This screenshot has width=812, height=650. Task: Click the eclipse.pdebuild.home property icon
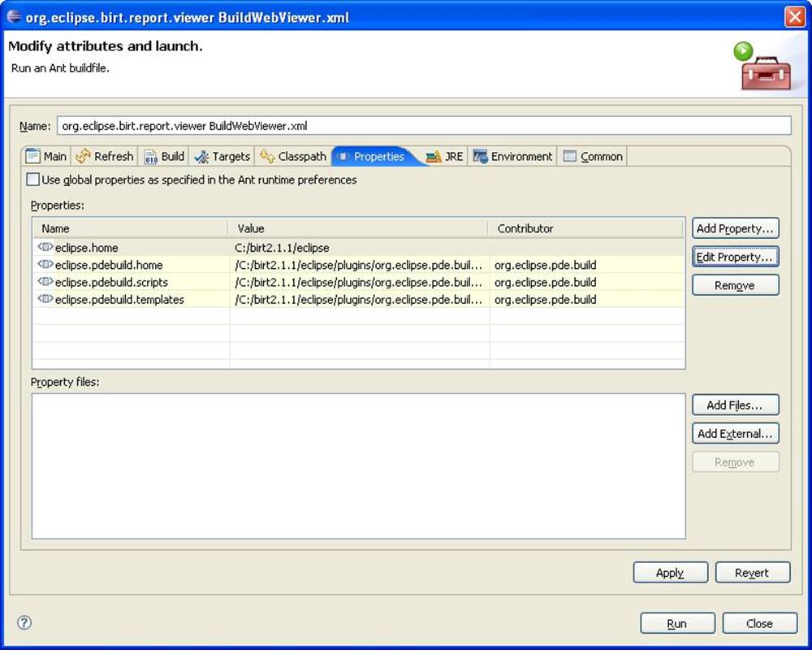point(45,264)
